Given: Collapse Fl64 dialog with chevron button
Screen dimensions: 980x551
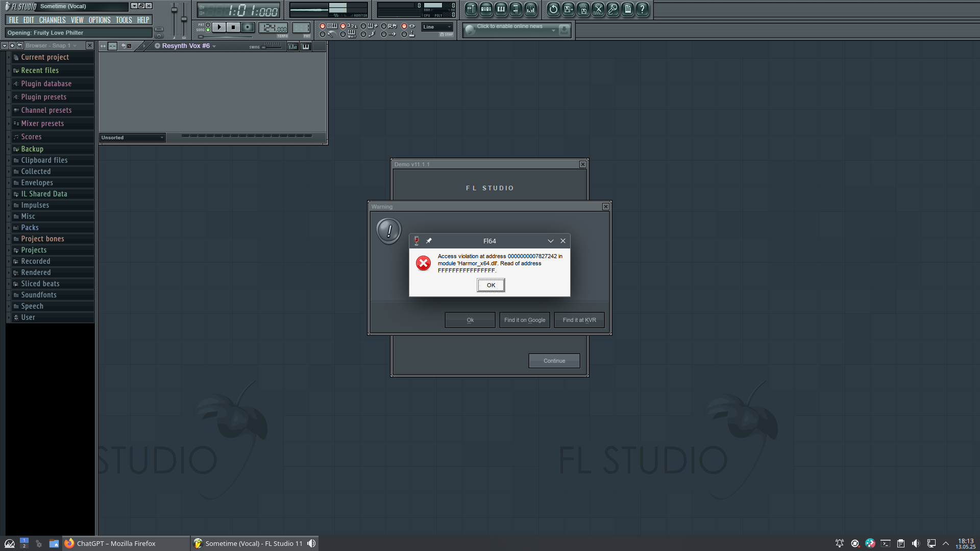Looking at the screenshot, I should 551,241.
